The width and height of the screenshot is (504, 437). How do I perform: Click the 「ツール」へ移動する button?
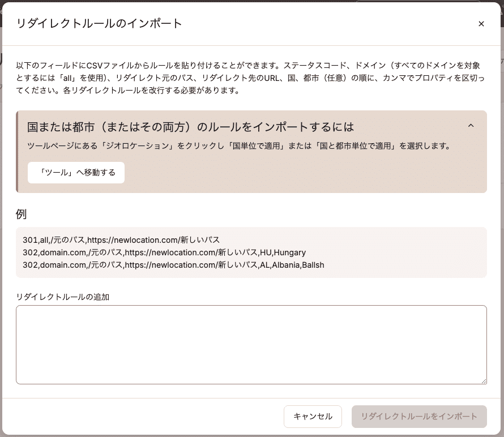point(76,173)
